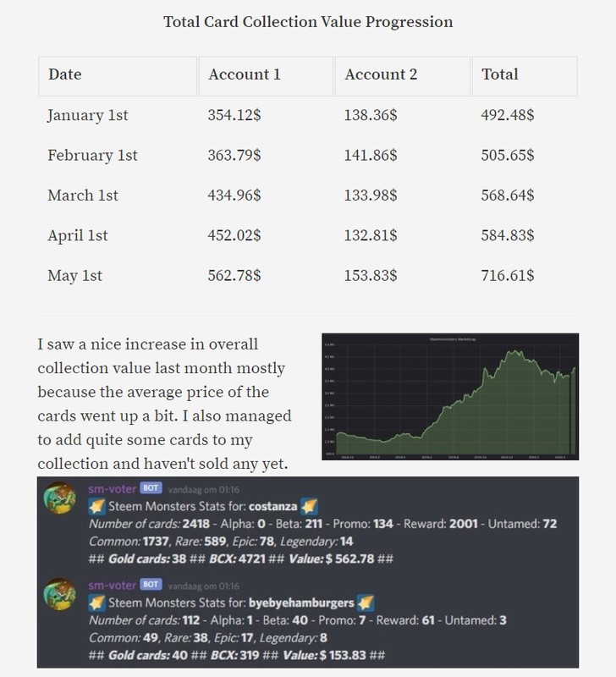
Task: Click card emoji after byebyehamburgers username
Action: (x=366, y=603)
